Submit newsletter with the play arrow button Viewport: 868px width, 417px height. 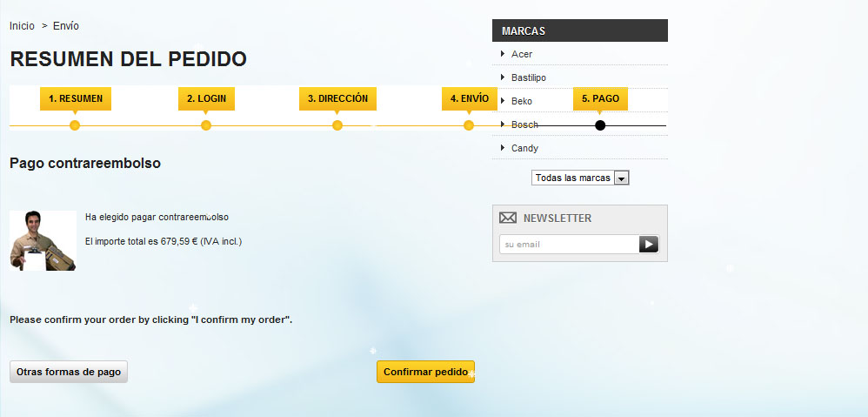(649, 245)
